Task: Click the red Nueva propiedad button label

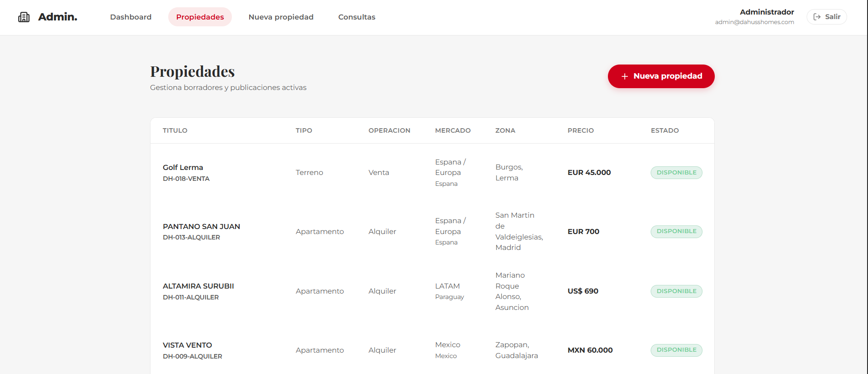Action: pyautogui.click(x=667, y=76)
